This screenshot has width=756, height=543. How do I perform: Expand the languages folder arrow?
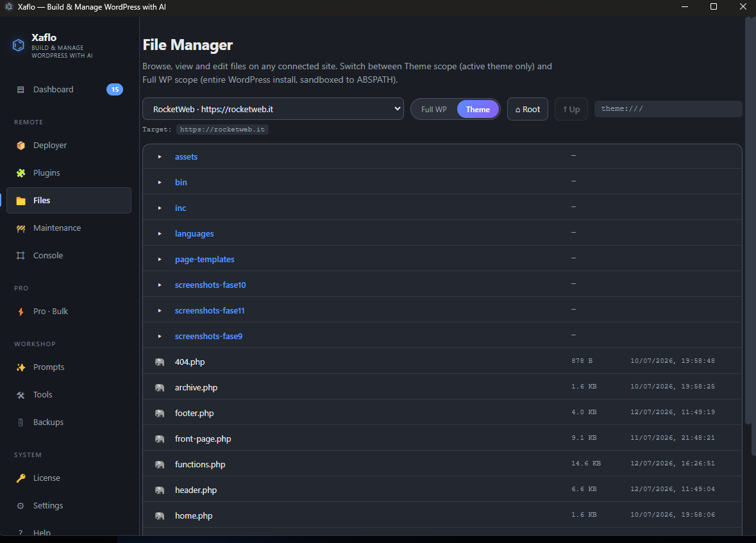click(x=160, y=234)
